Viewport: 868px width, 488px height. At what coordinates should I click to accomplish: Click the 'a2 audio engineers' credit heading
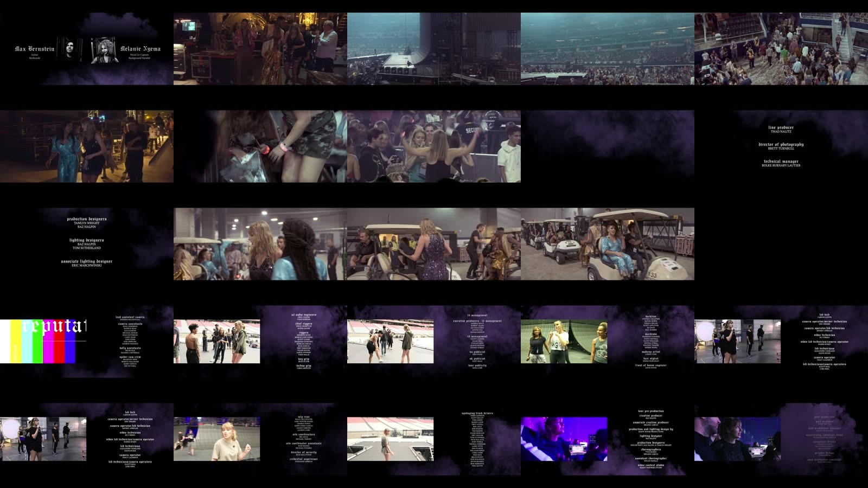coord(304,314)
